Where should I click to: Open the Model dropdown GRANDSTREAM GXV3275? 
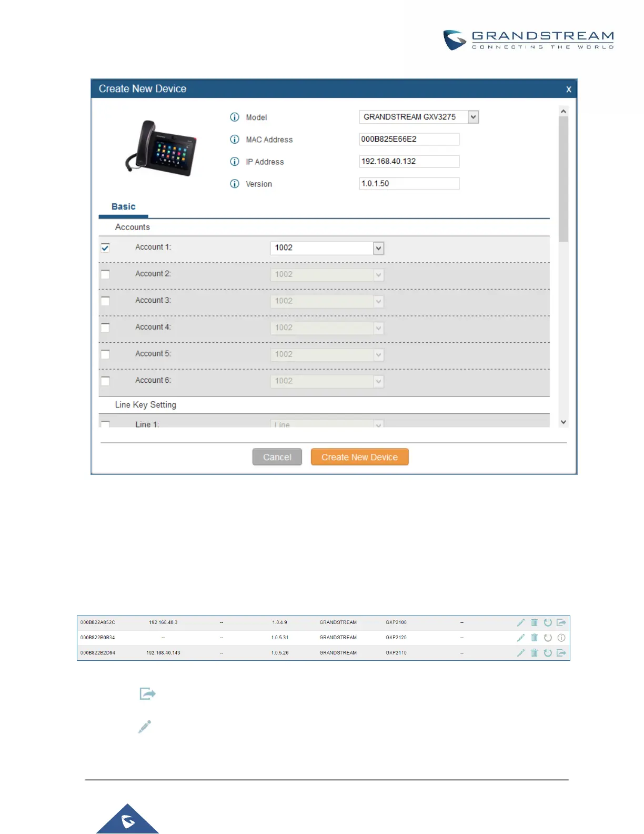[419, 117]
